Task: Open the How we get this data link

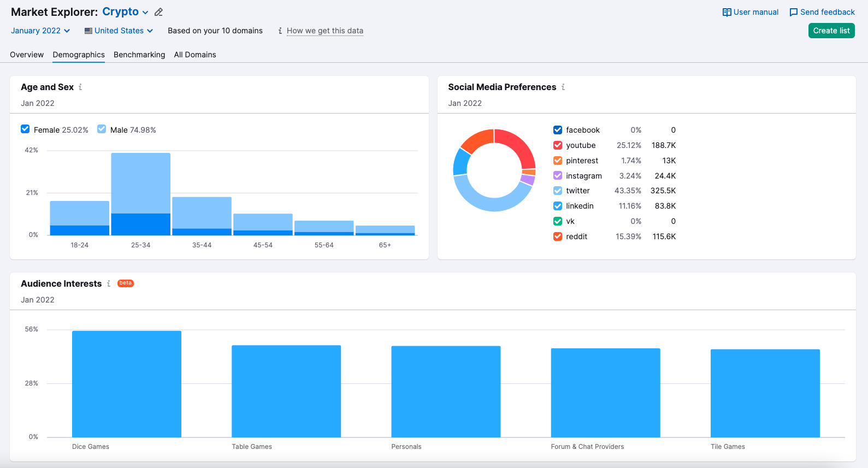Action: coord(324,31)
